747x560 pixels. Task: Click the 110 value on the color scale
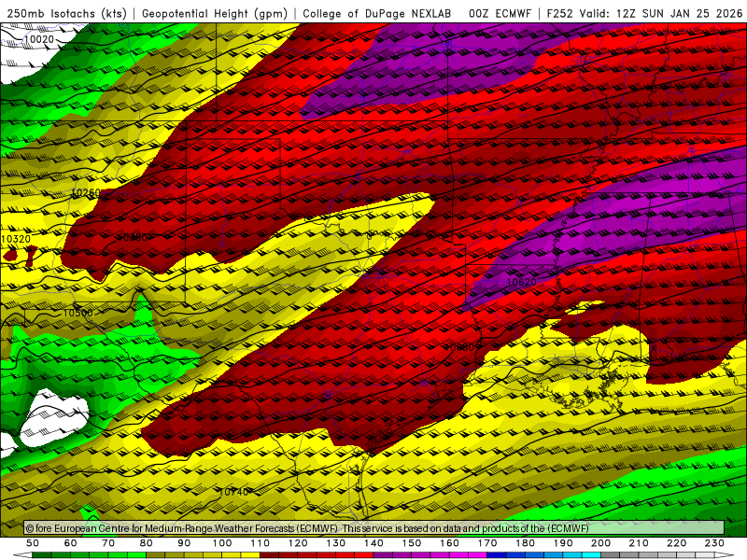pos(261,543)
